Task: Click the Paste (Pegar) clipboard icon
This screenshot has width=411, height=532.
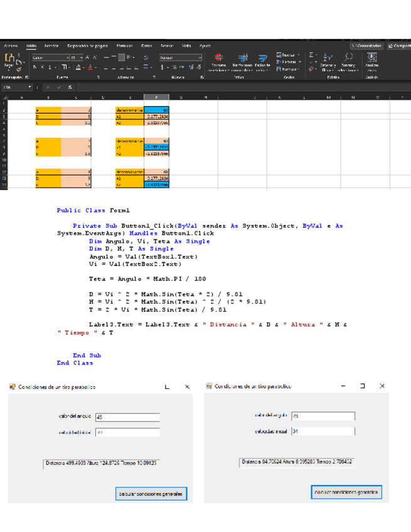Action: tap(9, 60)
